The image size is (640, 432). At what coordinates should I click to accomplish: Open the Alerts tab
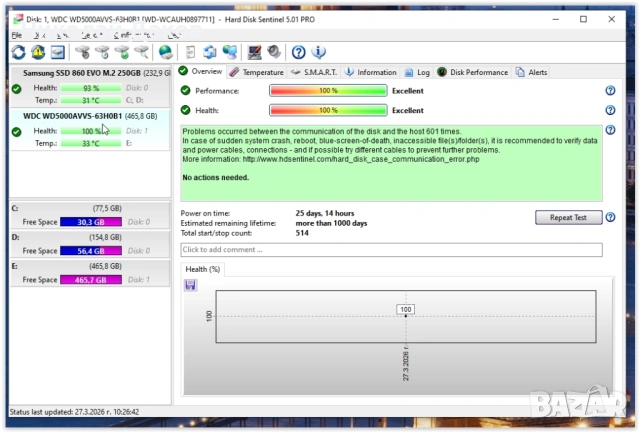click(x=532, y=72)
